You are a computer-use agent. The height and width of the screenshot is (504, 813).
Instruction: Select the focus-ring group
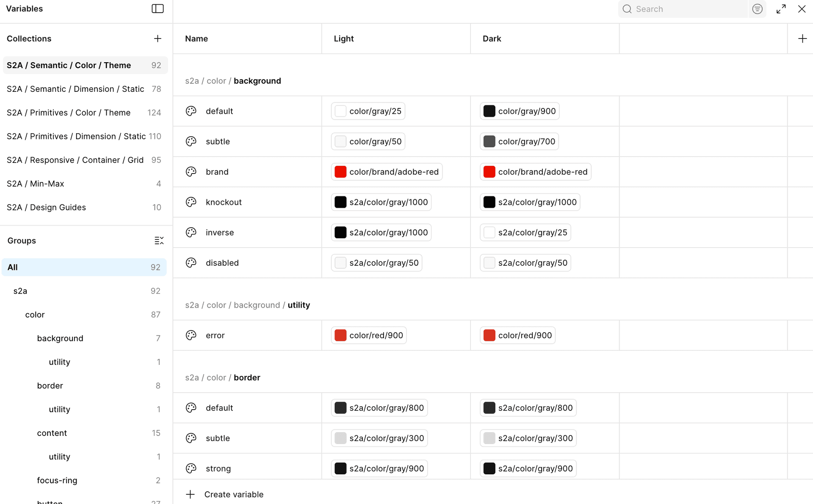click(x=57, y=480)
